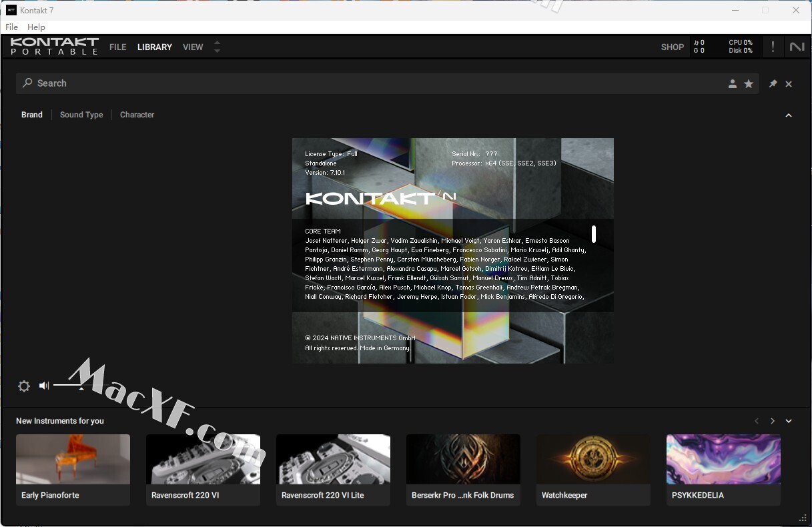Close the browser with the X icon
The height and width of the screenshot is (527, 812).
coord(789,83)
